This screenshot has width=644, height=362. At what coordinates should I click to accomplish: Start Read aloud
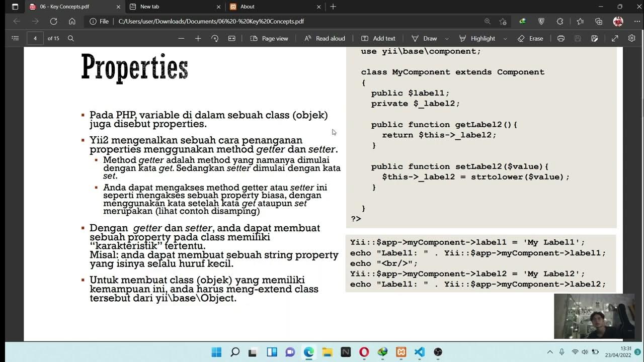[325, 38]
